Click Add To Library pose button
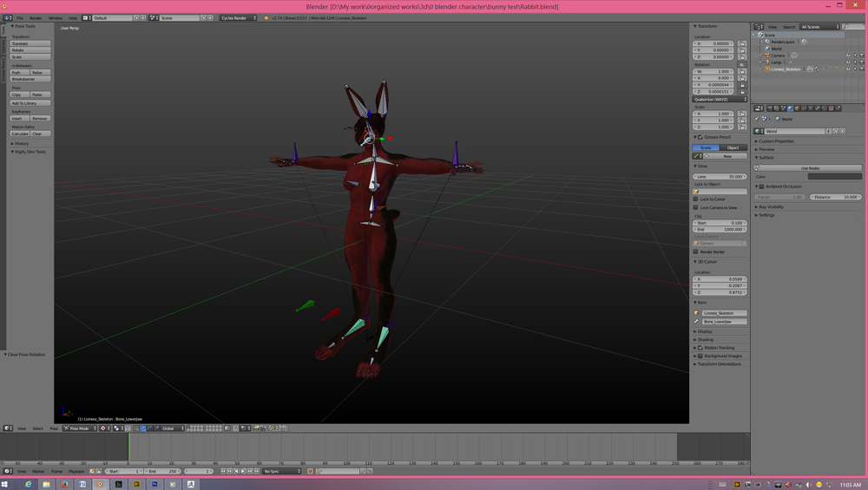868x490 pixels. [x=30, y=103]
